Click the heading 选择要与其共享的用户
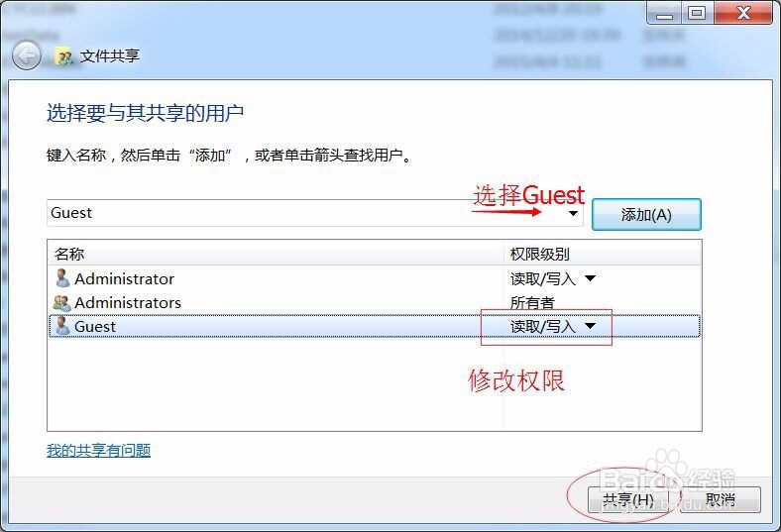Screen dimensions: 781x532 point(146,113)
